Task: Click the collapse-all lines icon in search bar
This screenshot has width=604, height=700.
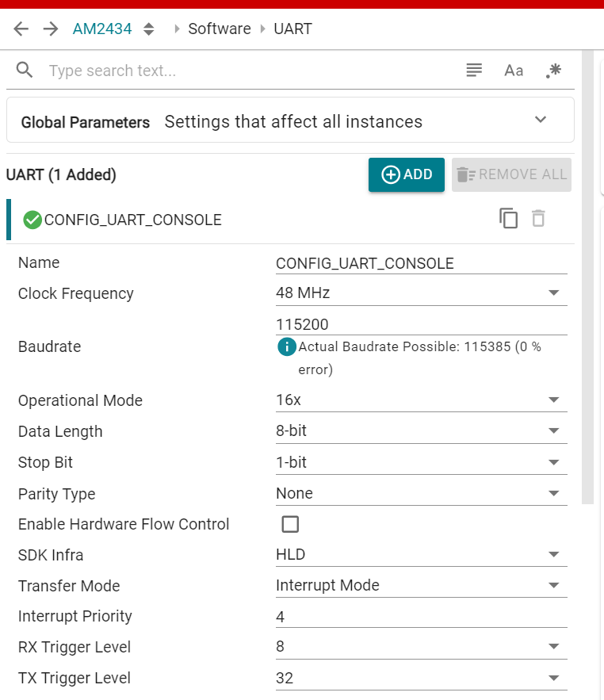Action: pyautogui.click(x=474, y=71)
